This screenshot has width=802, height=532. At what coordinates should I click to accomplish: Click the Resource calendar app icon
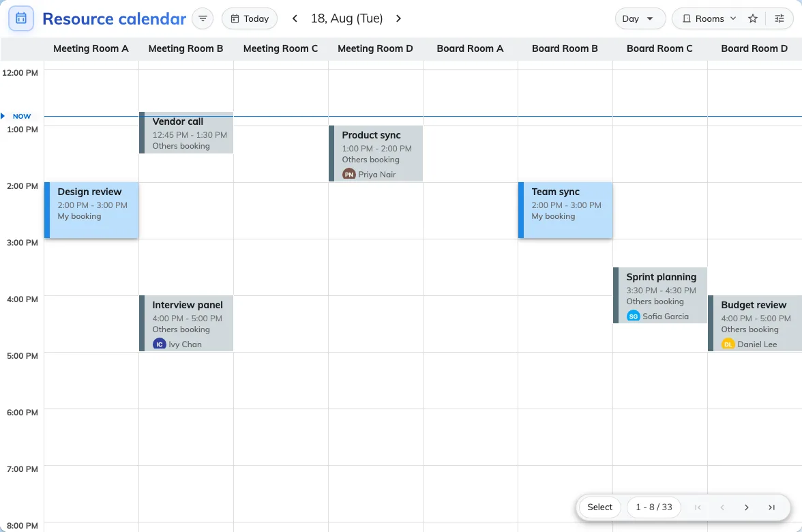pyautogui.click(x=21, y=18)
